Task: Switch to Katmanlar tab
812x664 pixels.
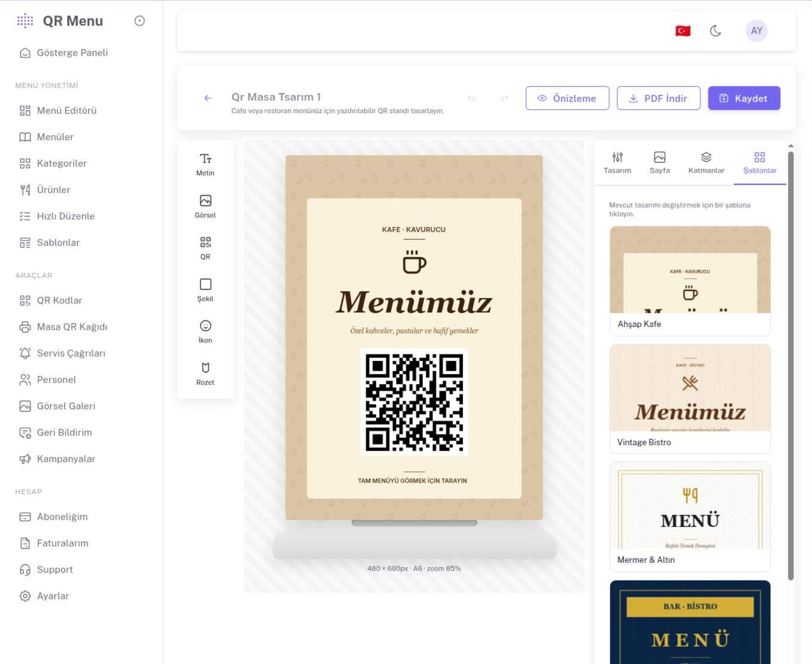Action: (706, 163)
